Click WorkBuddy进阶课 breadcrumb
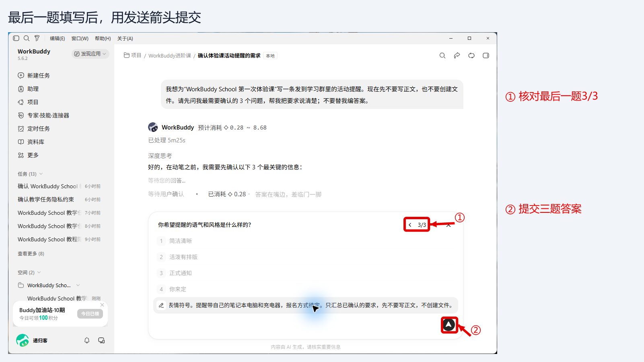This screenshot has height=362, width=644. (170, 56)
